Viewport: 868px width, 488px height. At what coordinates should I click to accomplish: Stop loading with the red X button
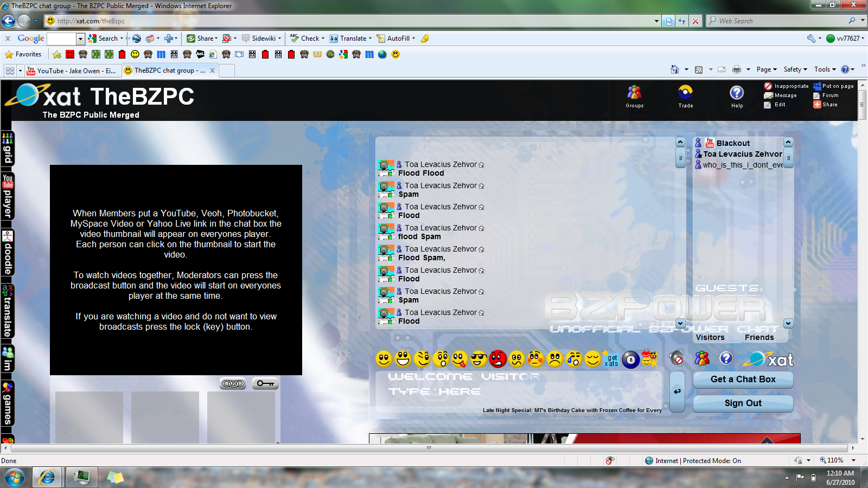pyautogui.click(x=695, y=21)
